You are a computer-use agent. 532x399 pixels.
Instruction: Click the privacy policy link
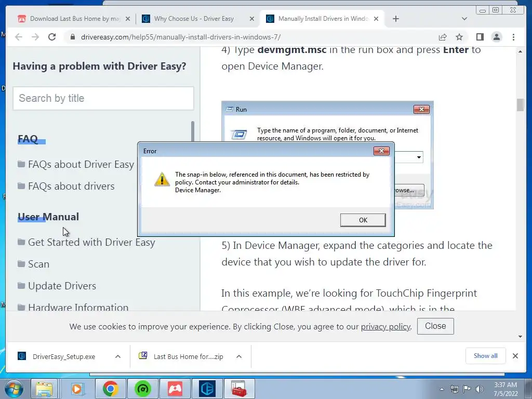click(385, 326)
